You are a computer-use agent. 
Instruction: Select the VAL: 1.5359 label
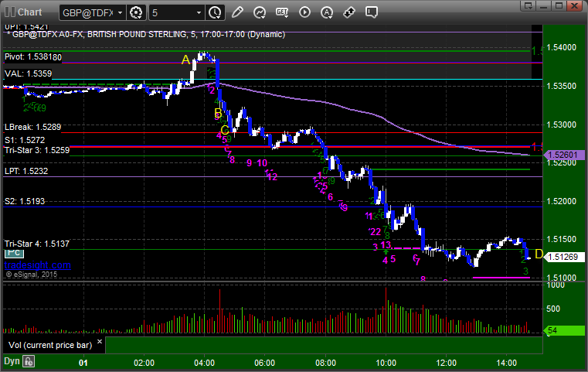(28, 73)
